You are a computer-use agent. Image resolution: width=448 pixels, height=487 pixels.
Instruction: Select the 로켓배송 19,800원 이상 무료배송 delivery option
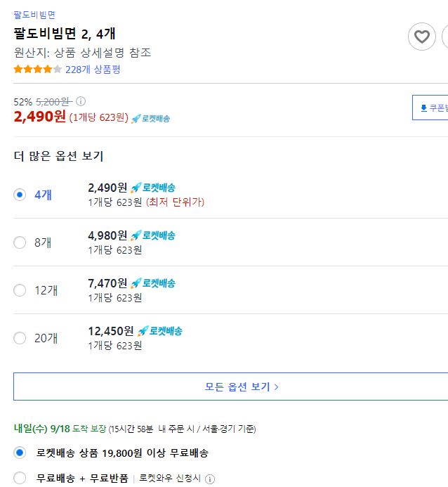(x=20, y=453)
